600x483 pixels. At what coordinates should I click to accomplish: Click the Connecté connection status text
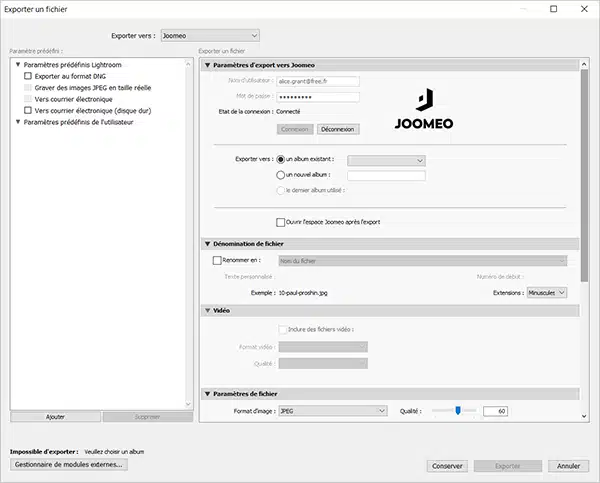point(288,112)
